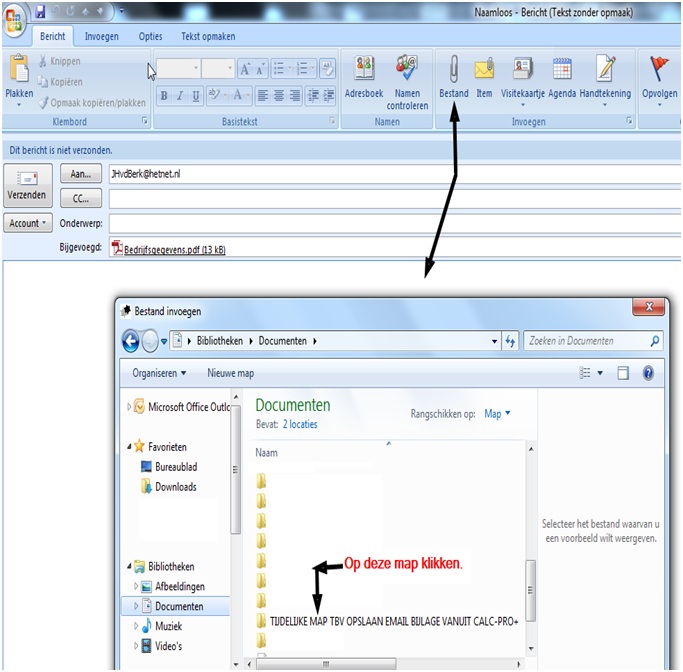Switch to the Invoegen ribbon tab
Screen dimensions: 683x672
pyautogui.click(x=102, y=36)
